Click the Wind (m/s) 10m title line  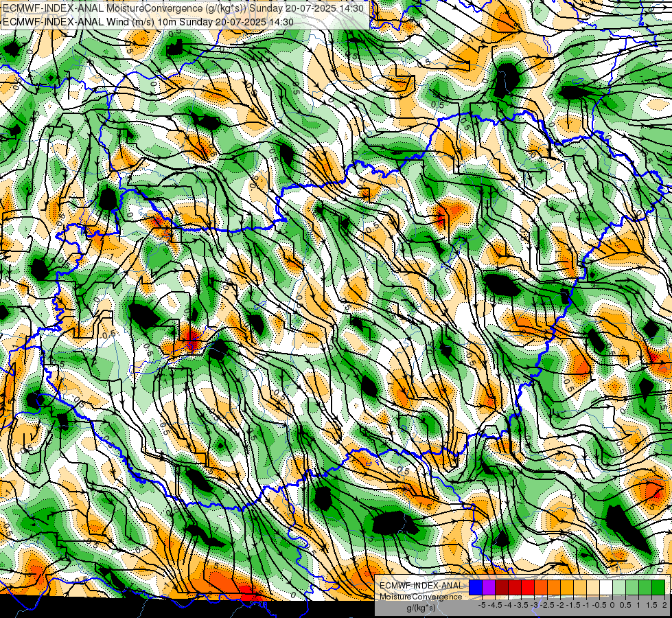[x=148, y=22]
